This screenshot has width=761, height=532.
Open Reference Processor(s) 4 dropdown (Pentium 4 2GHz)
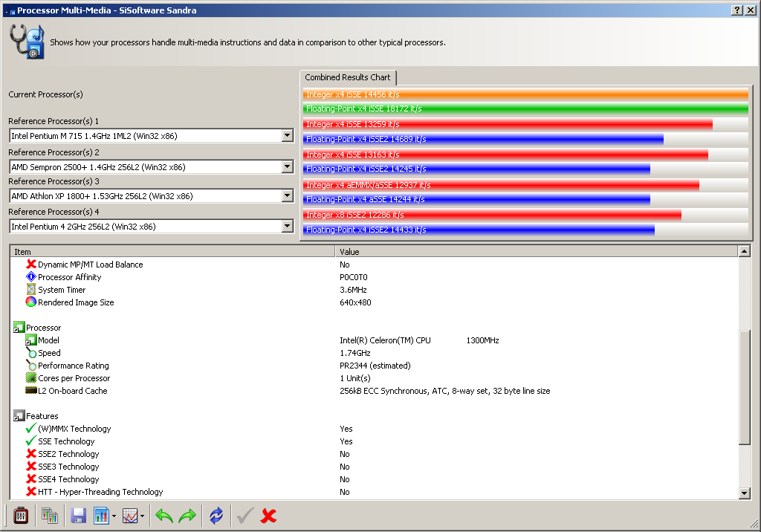pos(288,227)
